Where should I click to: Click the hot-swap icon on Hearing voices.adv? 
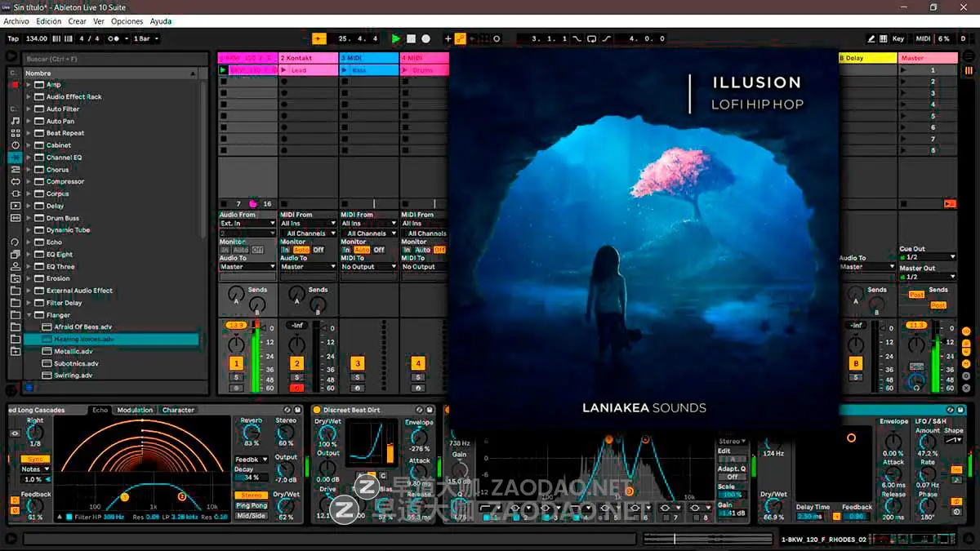point(47,338)
